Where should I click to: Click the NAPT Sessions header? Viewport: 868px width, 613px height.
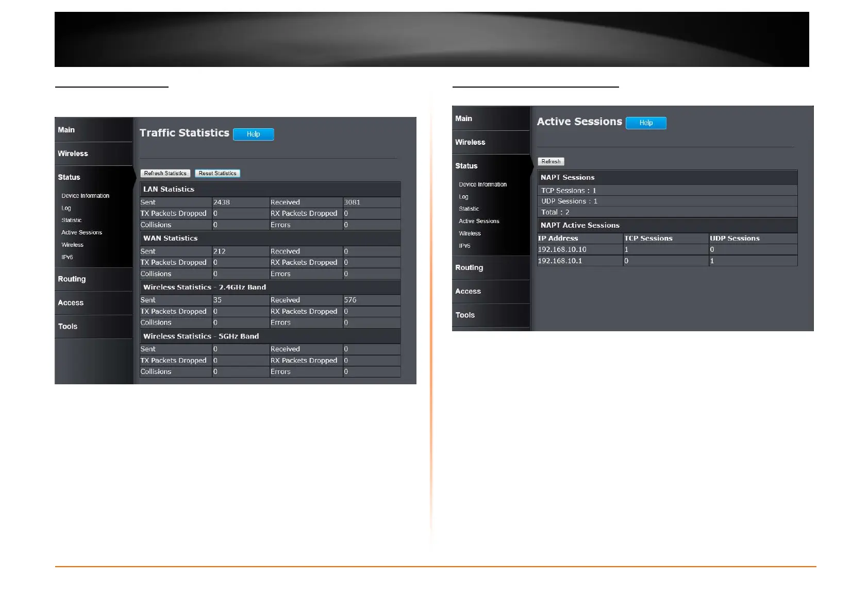click(667, 177)
